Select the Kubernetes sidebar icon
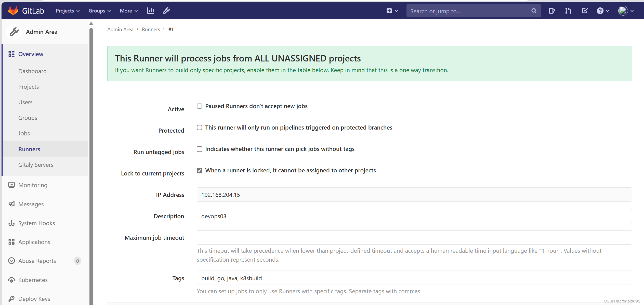Screen dimensions: 644x305 (11, 280)
